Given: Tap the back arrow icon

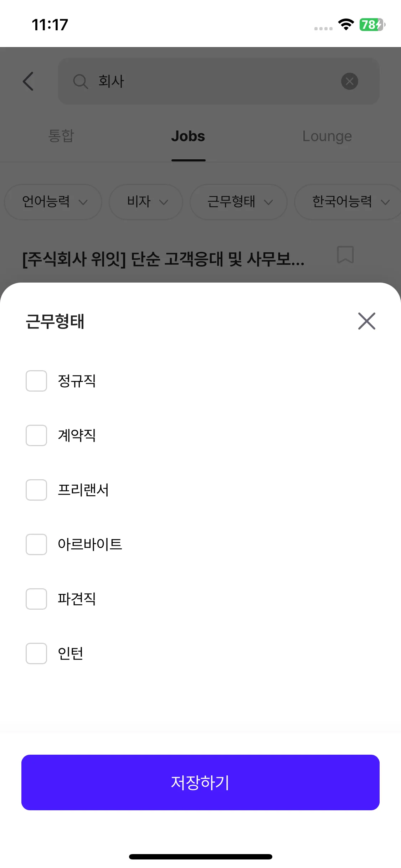Looking at the screenshot, I should 29,81.
